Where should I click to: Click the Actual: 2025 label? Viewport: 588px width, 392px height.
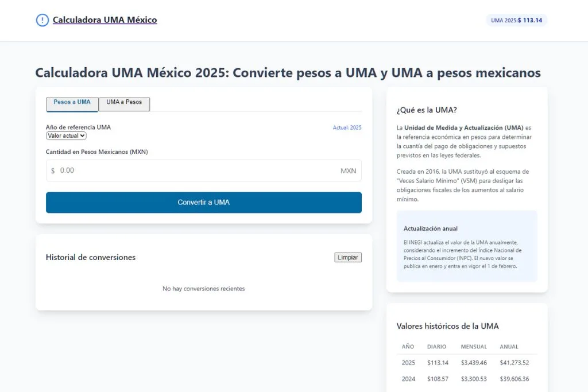347,127
